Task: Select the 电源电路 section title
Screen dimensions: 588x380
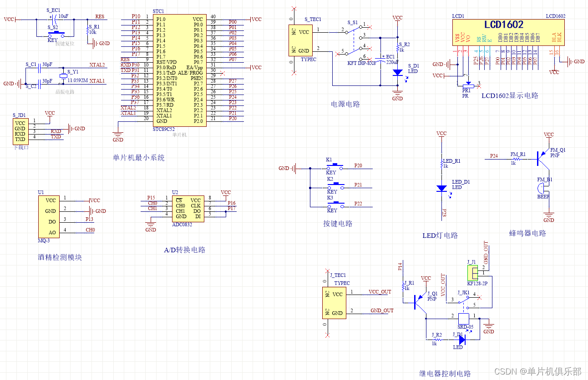Action: pos(345,104)
